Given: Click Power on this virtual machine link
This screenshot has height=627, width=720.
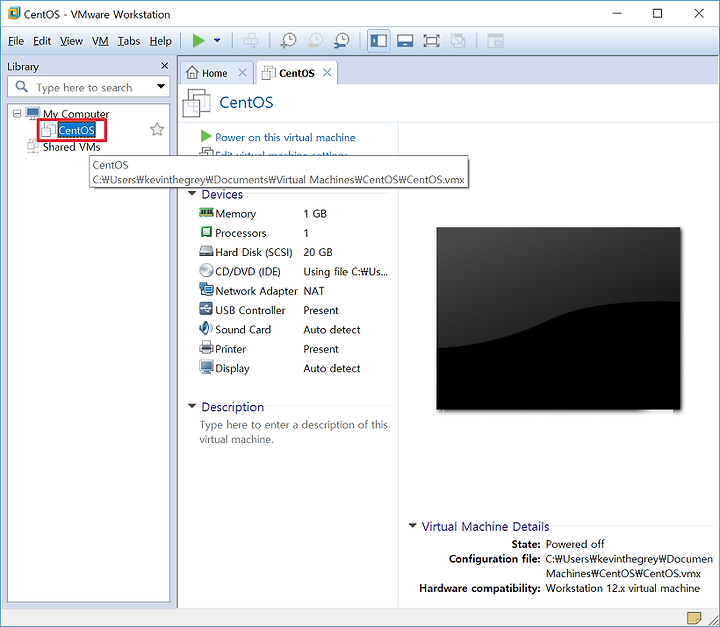Looking at the screenshot, I should tap(285, 137).
